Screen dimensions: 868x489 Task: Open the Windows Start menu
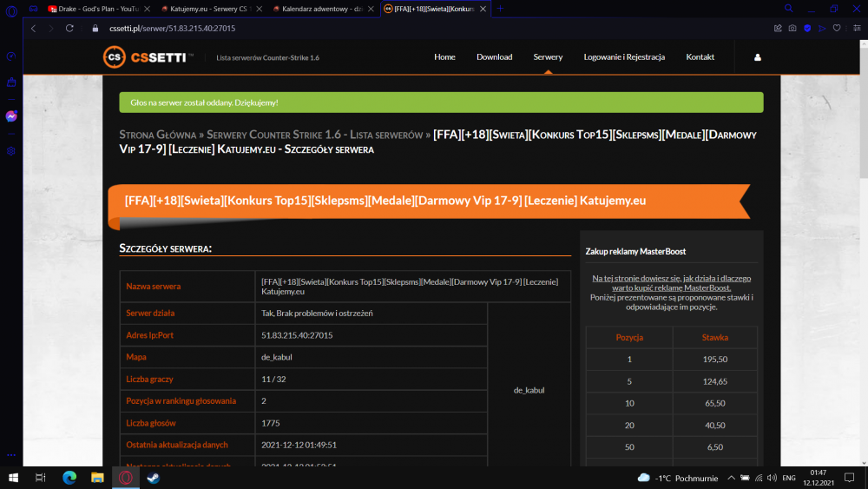click(x=13, y=478)
